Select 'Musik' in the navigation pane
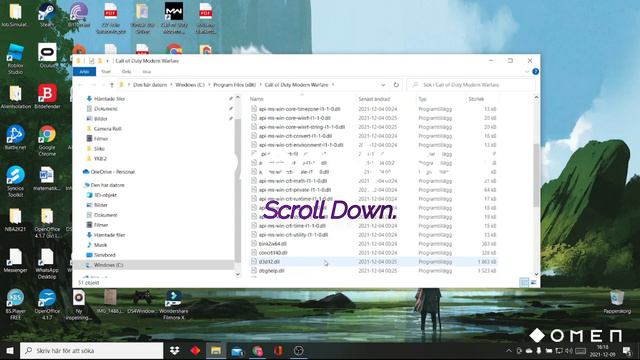The image size is (640, 360). click(100, 244)
